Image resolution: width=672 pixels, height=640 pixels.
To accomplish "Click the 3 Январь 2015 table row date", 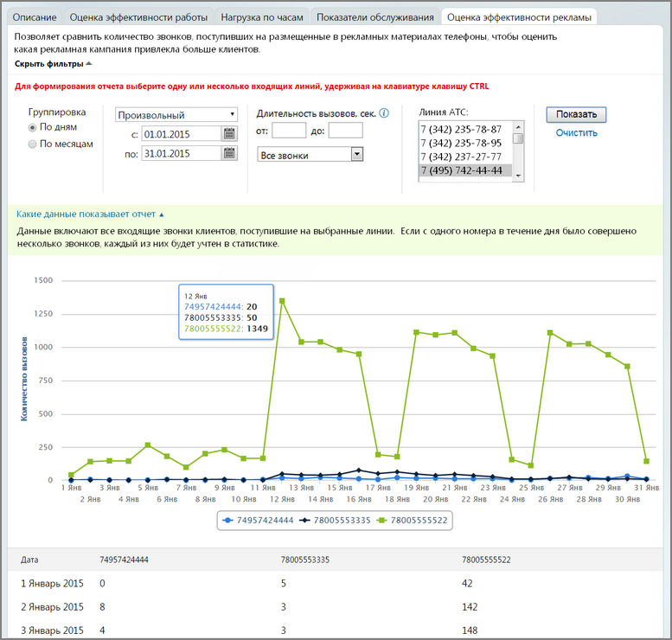I will 52,630.
